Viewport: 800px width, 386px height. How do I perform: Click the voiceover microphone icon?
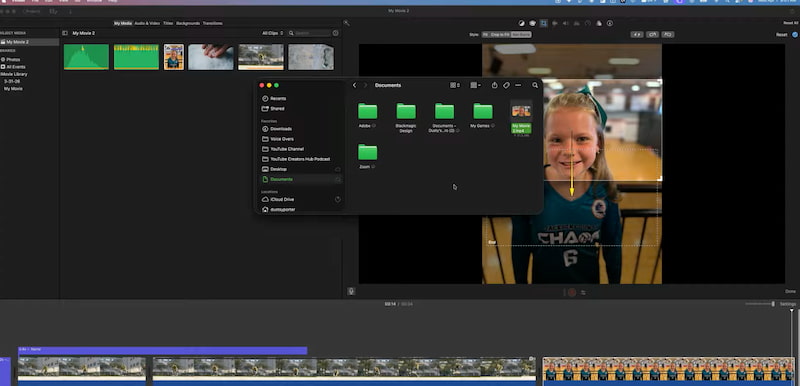tap(351, 291)
